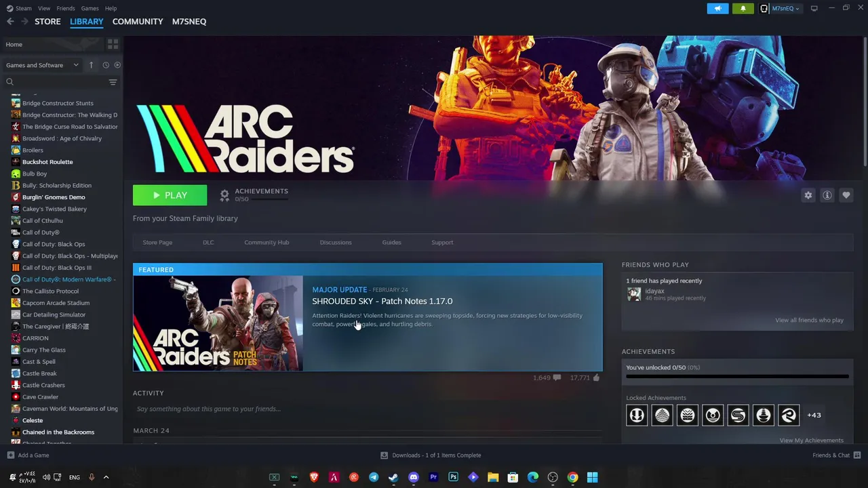Open the ARC Raiders patch notes thumbnail
This screenshot has height=488, width=868.
click(x=218, y=323)
